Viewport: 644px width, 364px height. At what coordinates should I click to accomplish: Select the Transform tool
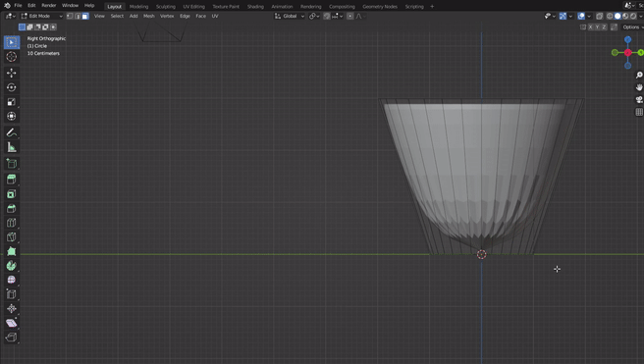(x=12, y=116)
